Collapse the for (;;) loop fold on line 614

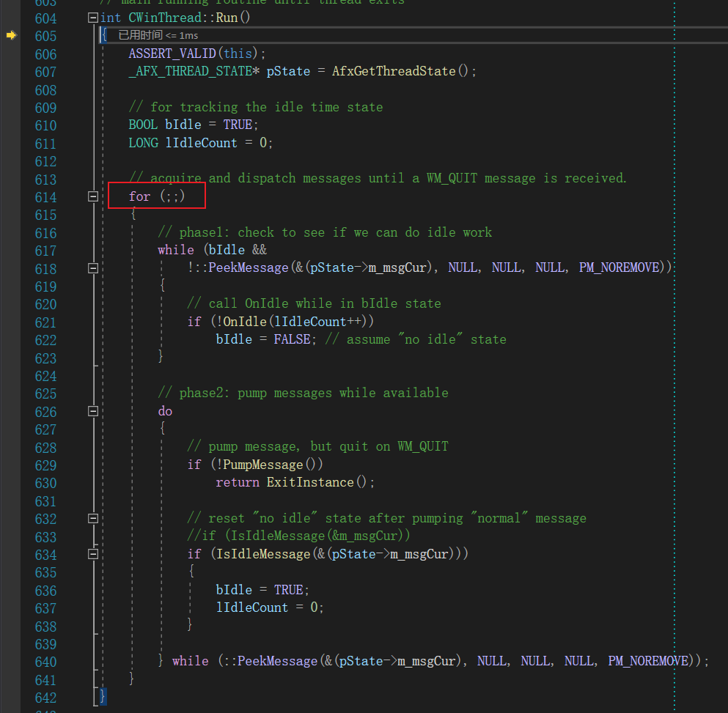93,197
